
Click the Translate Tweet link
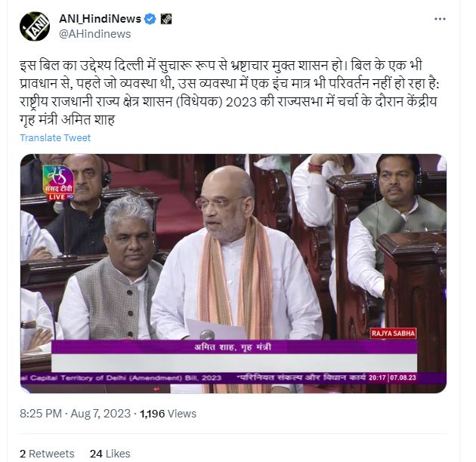click(55, 137)
